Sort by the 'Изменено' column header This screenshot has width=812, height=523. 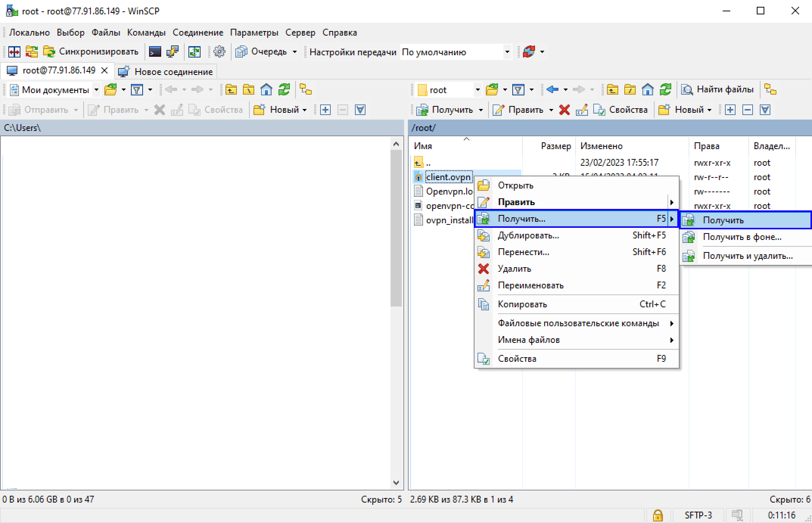(602, 146)
